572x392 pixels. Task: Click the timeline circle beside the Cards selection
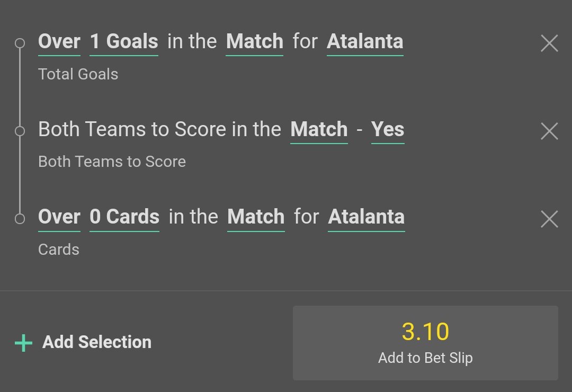tap(20, 218)
